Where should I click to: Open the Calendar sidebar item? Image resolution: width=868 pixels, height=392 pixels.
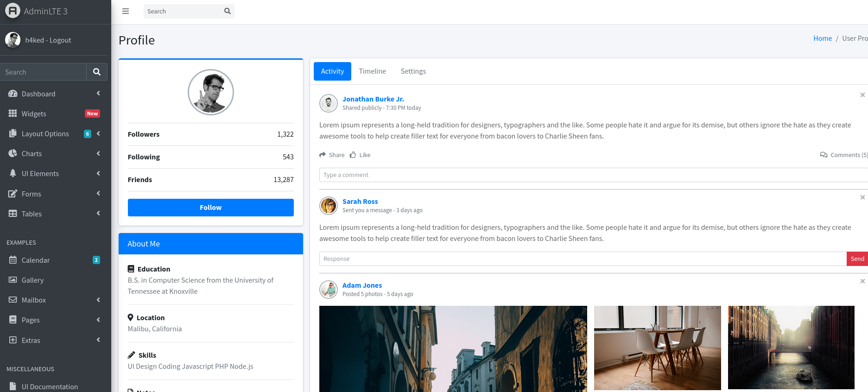point(36,260)
